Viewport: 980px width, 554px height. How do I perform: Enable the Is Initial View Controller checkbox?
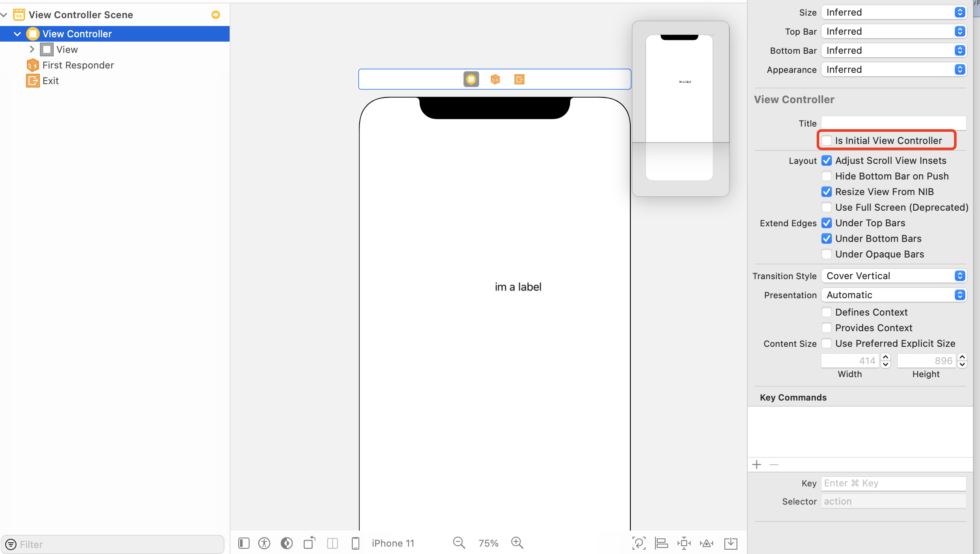pos(827,140)
